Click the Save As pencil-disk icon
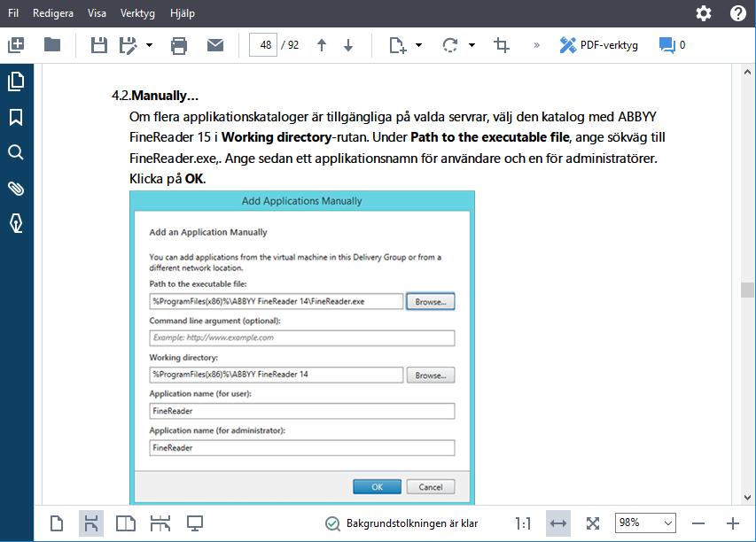Image resolution: width=756 pixels, height=542 pixels. pyautogui.click(x=129, y=45)
